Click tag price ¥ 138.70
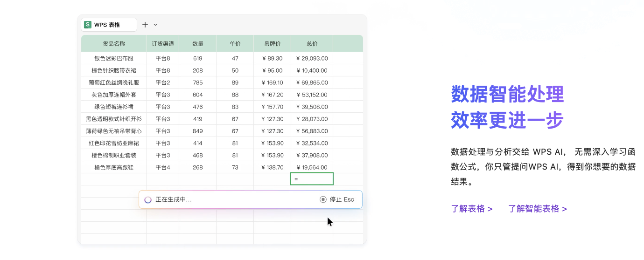Screen dimensions: 644x260 click(x=273, y=167)
